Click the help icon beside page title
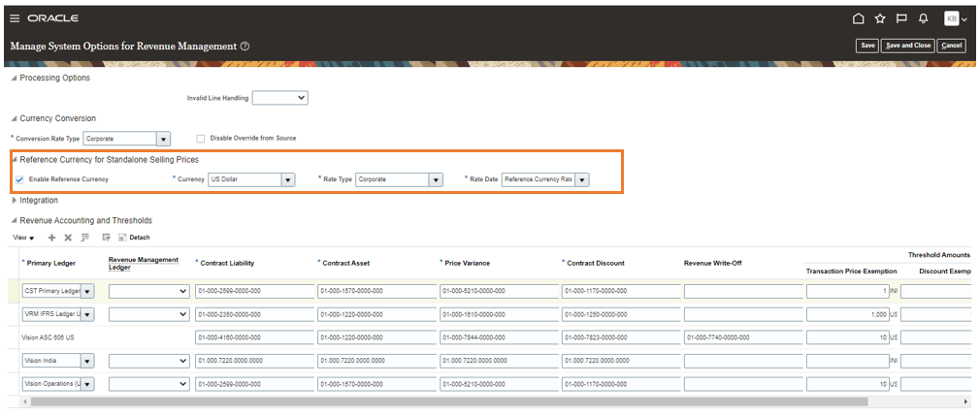This screenshot has width=980, height=417. (245, 47)
